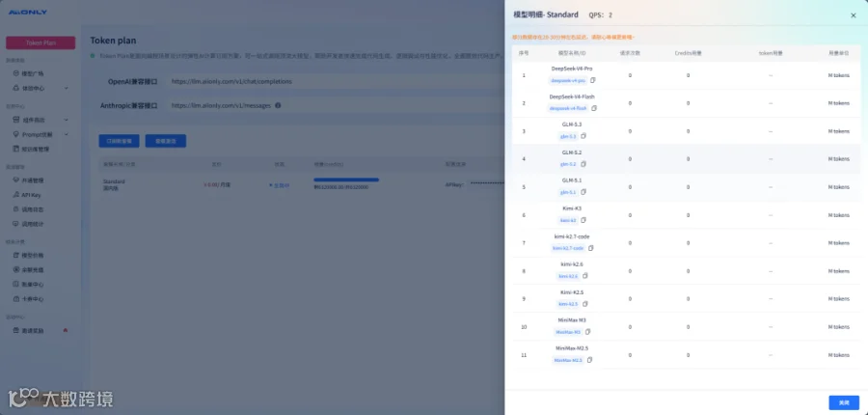868x415 pixels.
Task: Expand the 体验中心 chevron in sidebar
Action: click(67, 88)
